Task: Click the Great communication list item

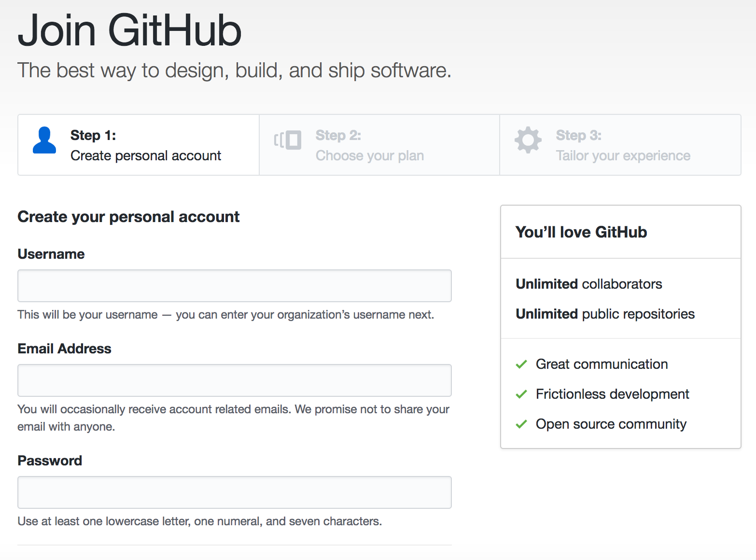Action: pos(602,364)
